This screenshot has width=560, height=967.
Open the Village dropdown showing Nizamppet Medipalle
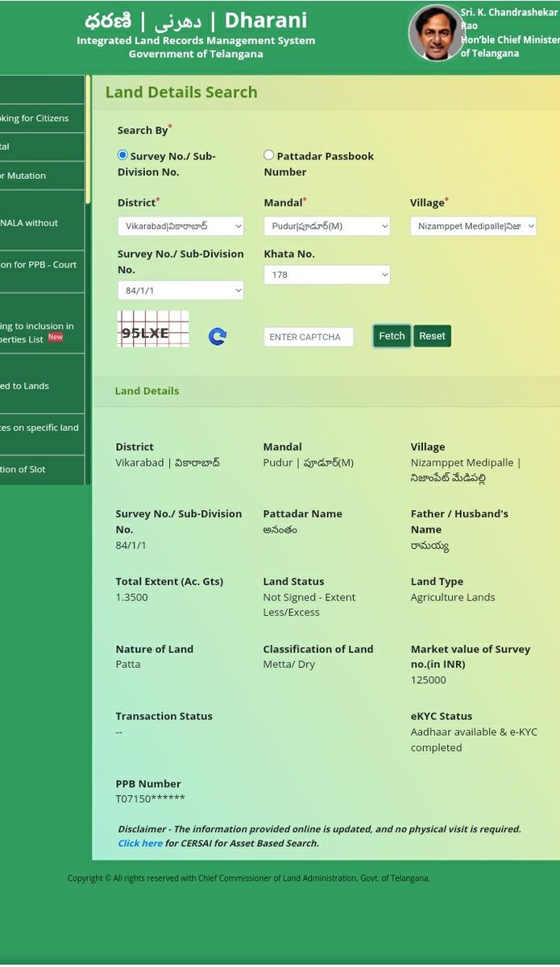coord(474,226)
